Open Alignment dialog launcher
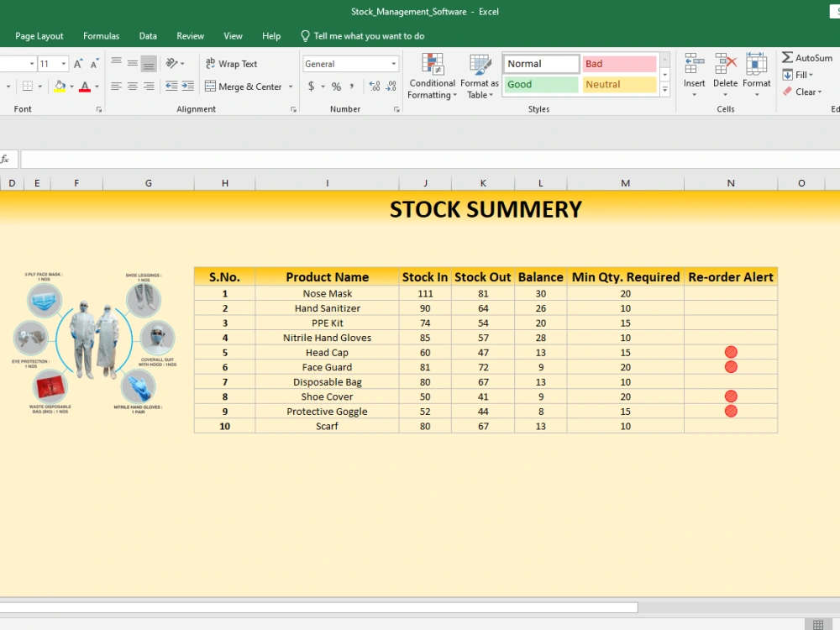 (293, 109)
